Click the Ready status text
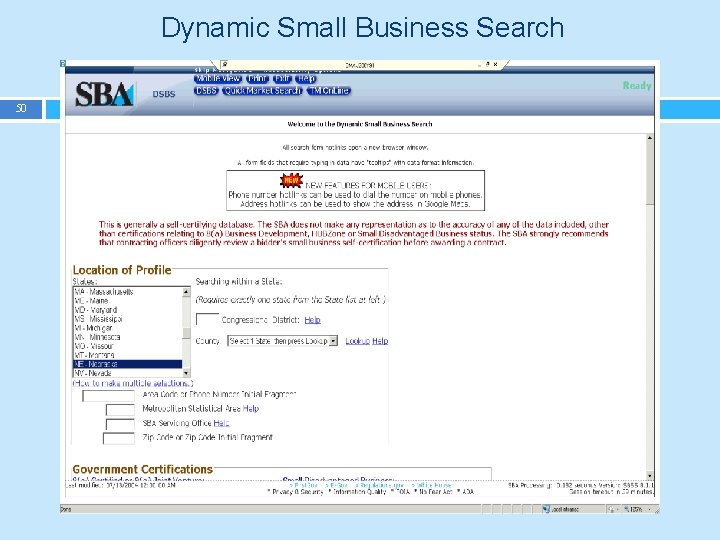 (x=637, y=85)
